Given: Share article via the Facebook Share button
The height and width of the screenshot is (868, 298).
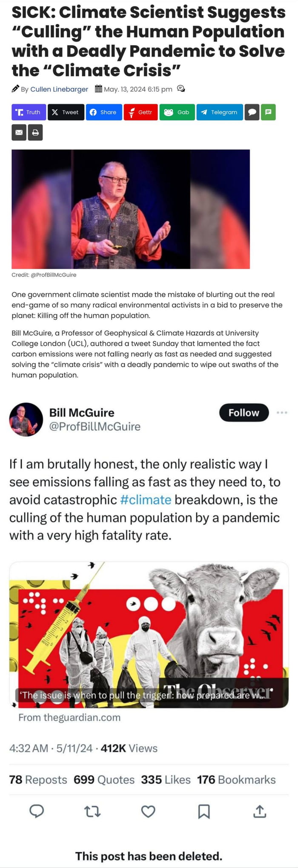Looking at the screenshot, I should click(x=104, y=112).
